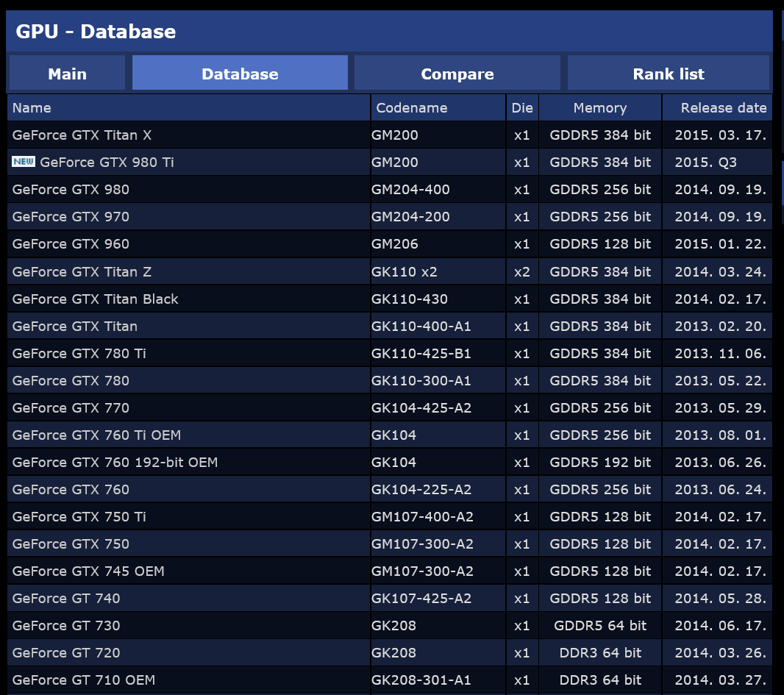Click the GPU - Database page title
This screenshot has height=695, width=784.
[96, 32]
